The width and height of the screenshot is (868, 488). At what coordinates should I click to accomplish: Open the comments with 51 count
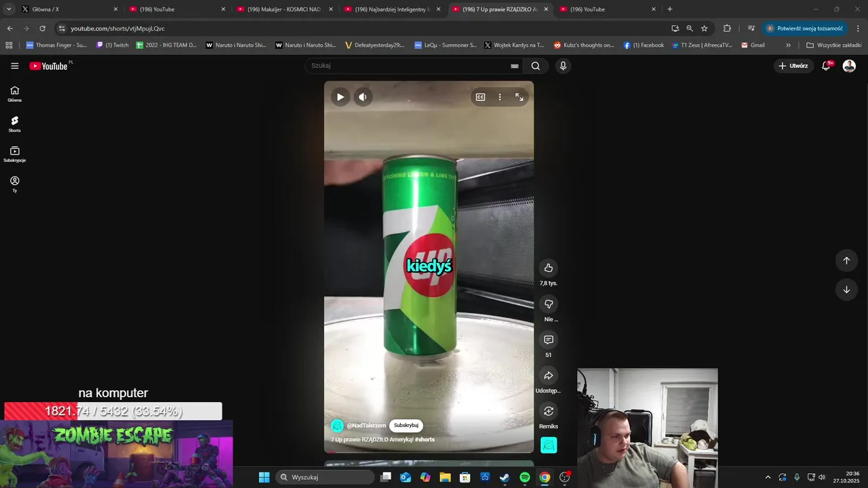pos(549,340)
